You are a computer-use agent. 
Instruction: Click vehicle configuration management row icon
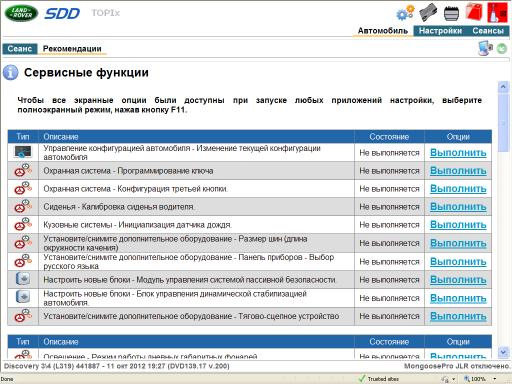23,152
